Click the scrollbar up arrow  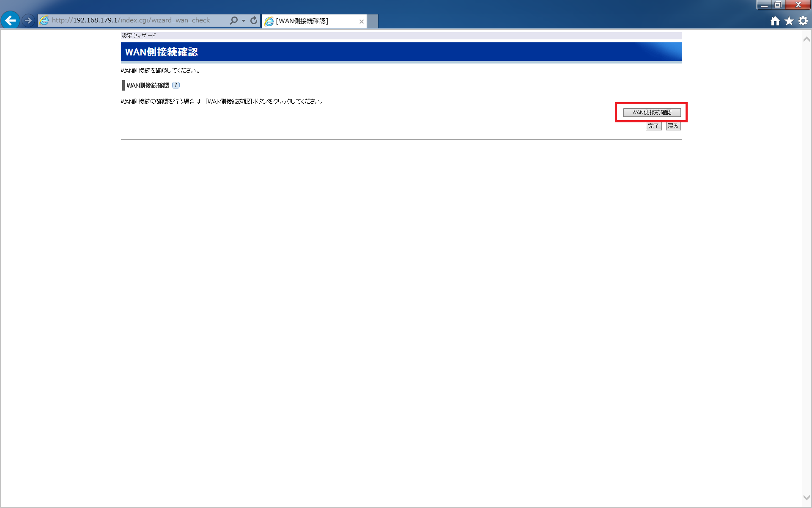(x=807, y=39)
